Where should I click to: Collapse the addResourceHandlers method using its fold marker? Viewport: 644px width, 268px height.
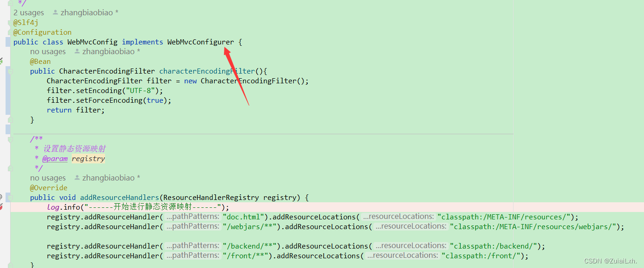tap(10, 197)
